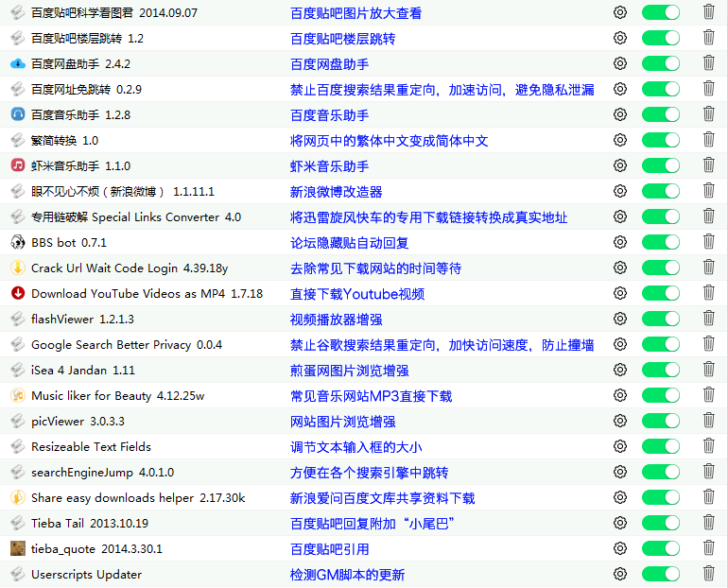728x588 pixels.
Task: Delete the 百度网址免跳转 script with trash icon
Action: click(x=708, y=88)
